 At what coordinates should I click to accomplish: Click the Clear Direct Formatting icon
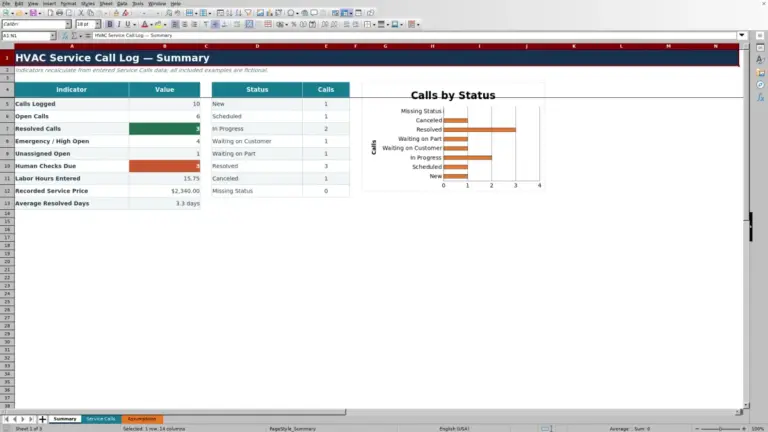pos(125,13)
